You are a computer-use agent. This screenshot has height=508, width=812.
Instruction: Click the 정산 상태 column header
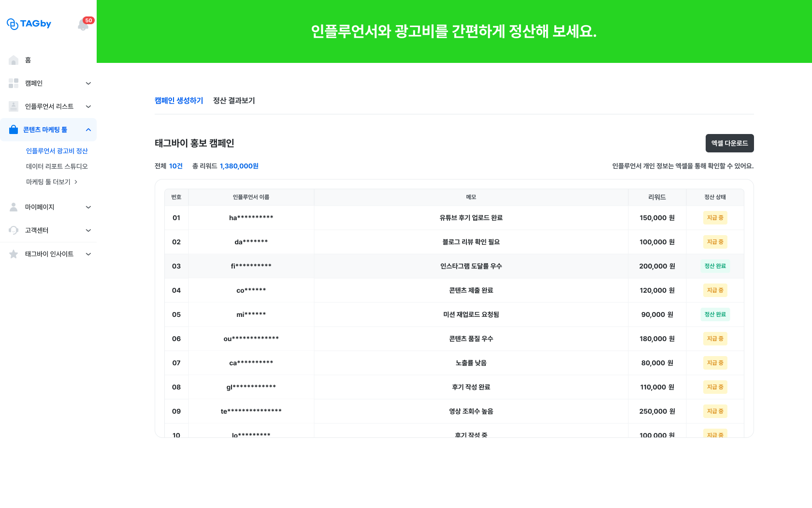pyautogui.click(x=715, y=197)
